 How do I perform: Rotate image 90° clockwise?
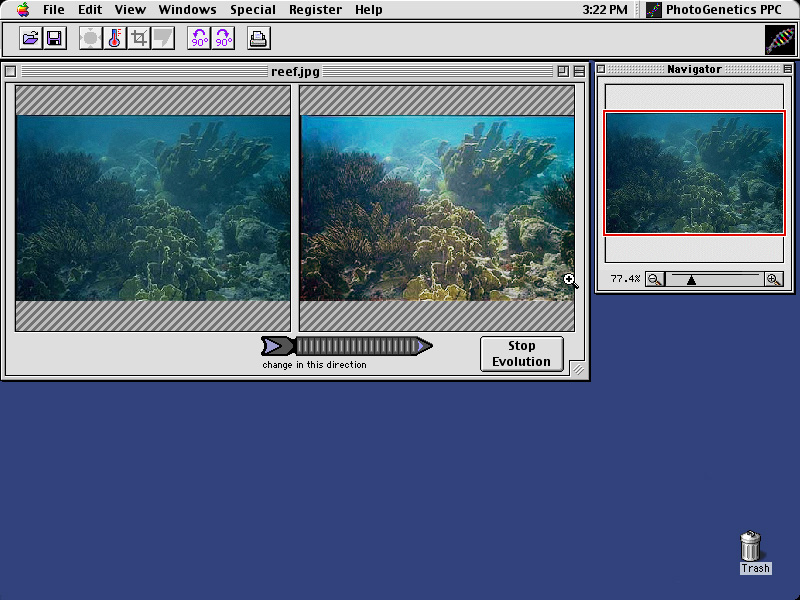coord(223,39)
